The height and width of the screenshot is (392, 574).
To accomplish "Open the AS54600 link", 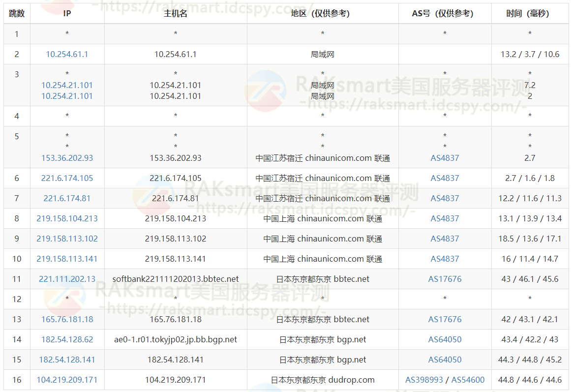I will (468, 379).
